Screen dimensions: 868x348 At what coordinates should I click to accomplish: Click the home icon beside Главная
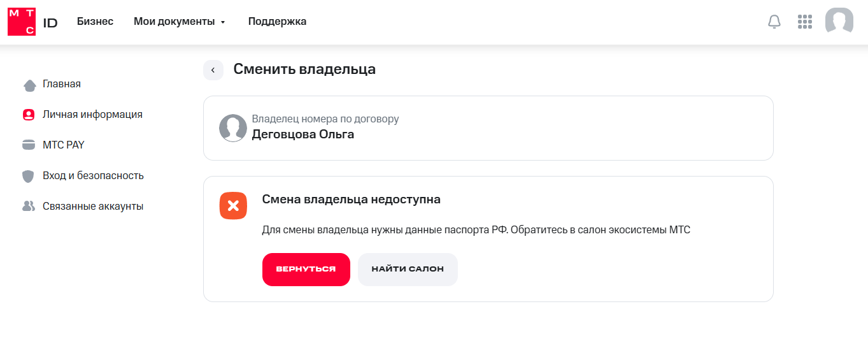29,85
